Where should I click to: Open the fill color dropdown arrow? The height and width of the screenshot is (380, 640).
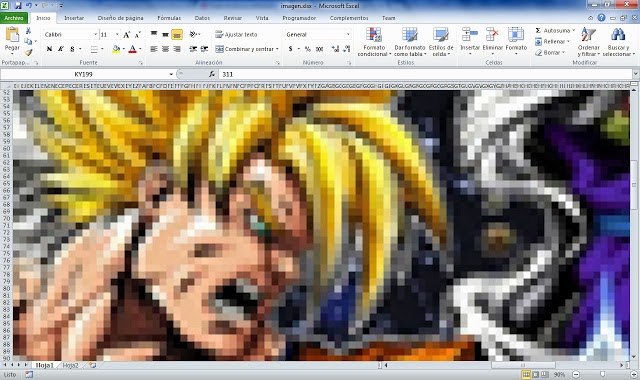[123, 49]
